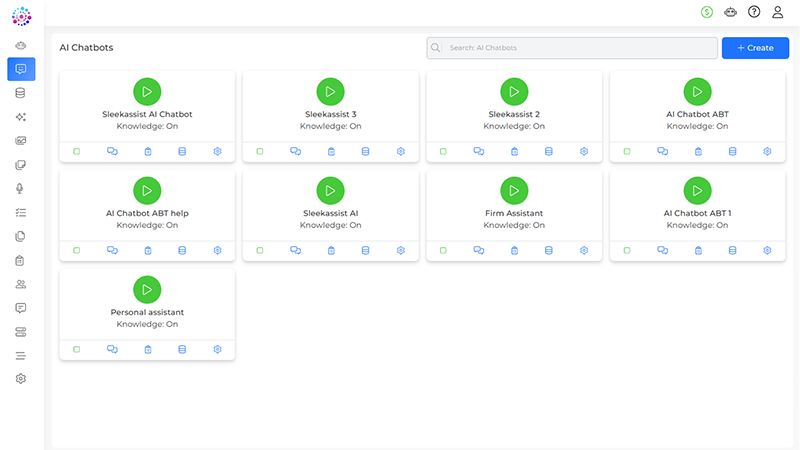
Task: Open the database section in left sidebar
Action: 20,93
